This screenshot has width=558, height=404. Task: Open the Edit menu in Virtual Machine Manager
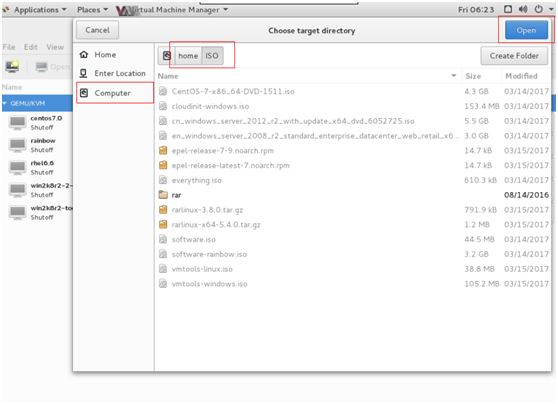click(31, 47)
